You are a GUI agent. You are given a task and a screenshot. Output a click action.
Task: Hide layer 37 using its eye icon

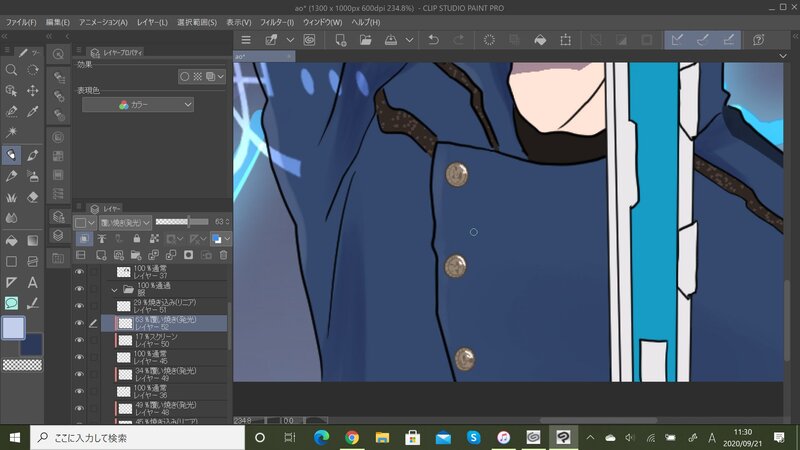coord(79,272)
